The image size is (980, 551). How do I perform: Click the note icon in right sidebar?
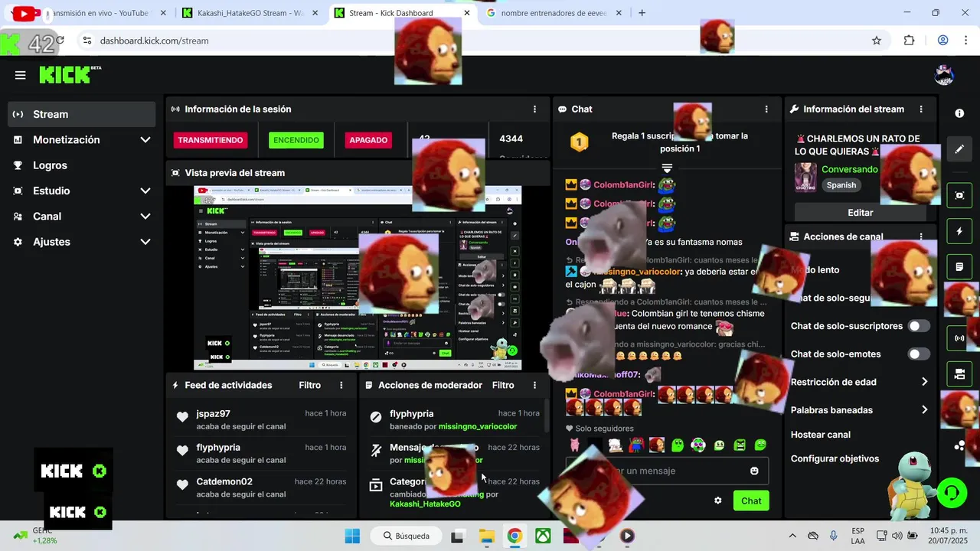[959, 267]
